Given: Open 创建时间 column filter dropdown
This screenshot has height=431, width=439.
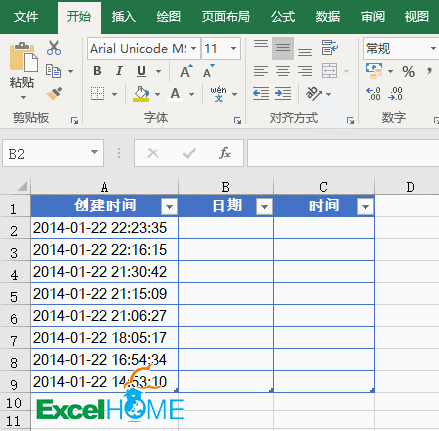Looking at the screenshot, I should 169,207.
